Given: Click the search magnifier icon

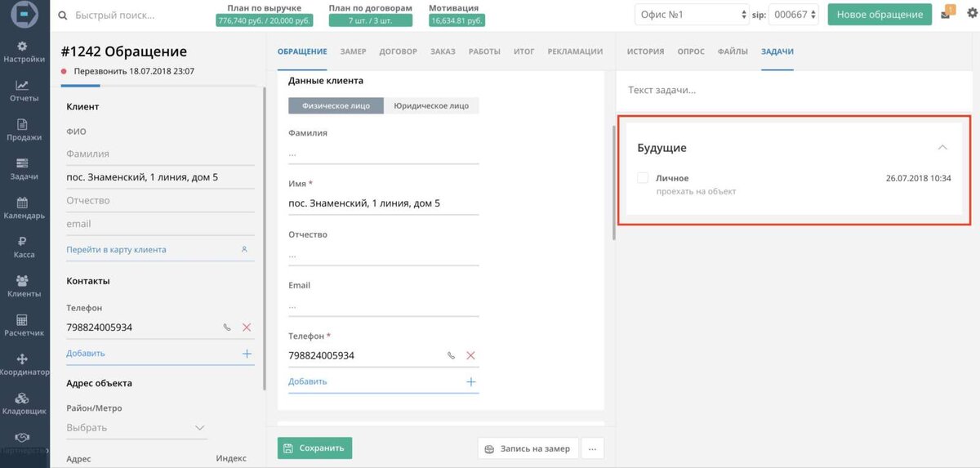Looking at the screenshot, I should tap(64, 15).
